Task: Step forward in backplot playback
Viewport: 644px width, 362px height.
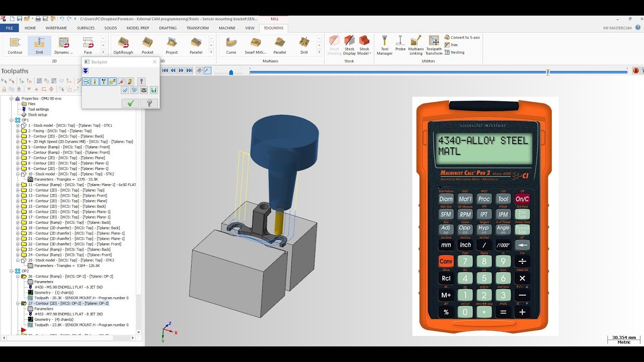Action: 181,71
